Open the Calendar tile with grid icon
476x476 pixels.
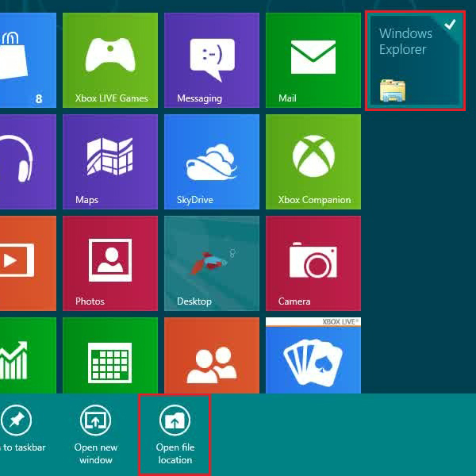[x=110, y=355]
